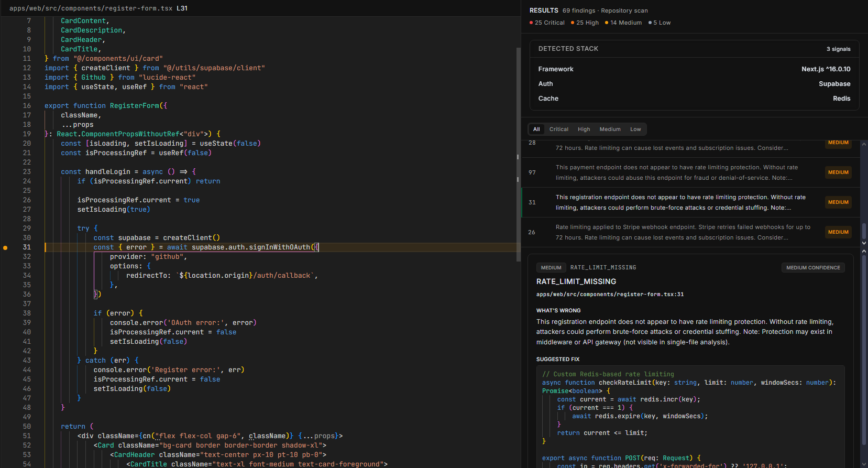The height and width of the screenshot is (468, 868).
Task: Click the MEDIUM CONFIDENCE badge
Action: [812, 268]
